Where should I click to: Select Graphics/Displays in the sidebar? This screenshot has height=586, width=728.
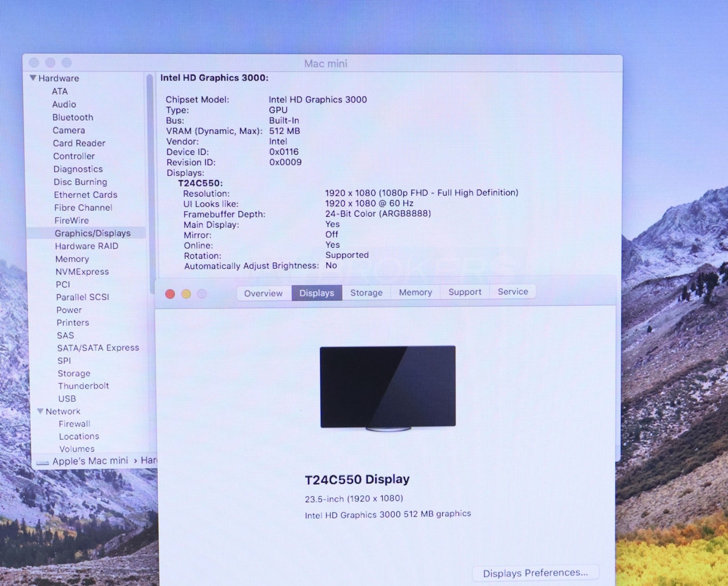tap(92, 233)
